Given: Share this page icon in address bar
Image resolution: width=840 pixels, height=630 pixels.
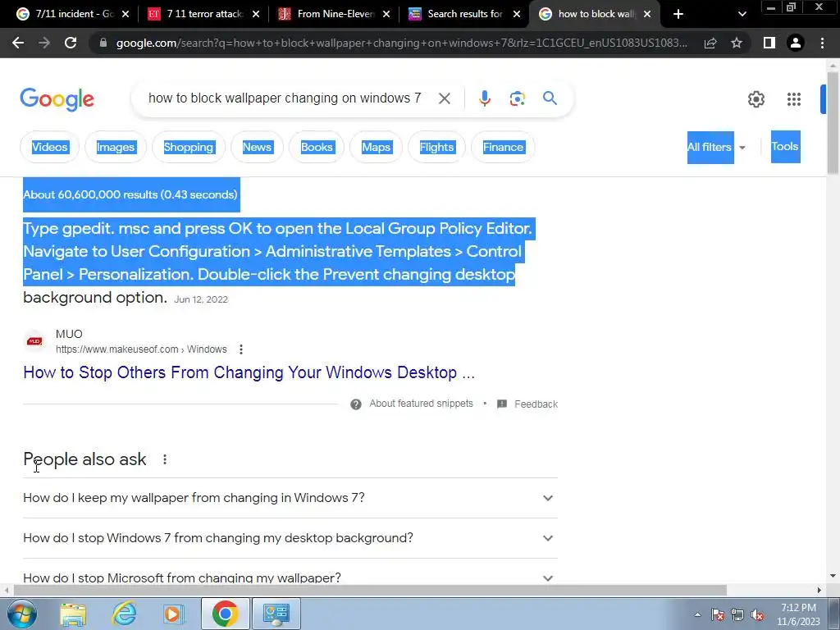Looking at the screenshot, I should 710,43.
